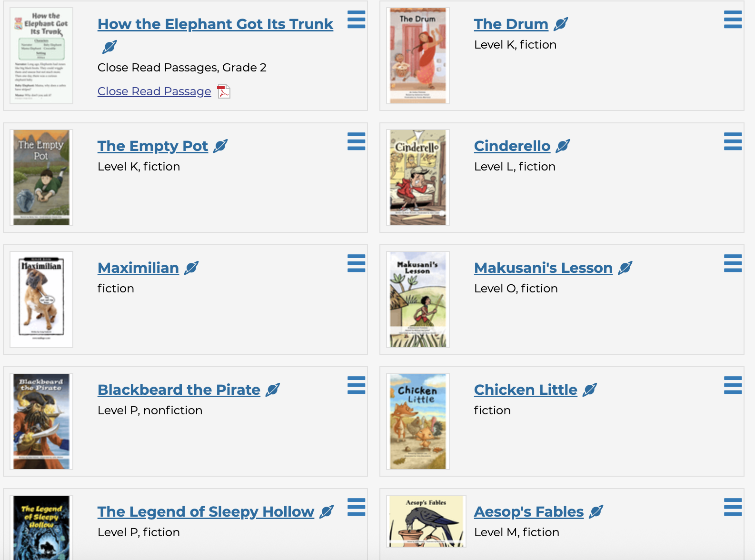Open the hamburger menu for Chicken Little
Image resolution: width=755 pixels, height=560 pixels.
point(733,385)
